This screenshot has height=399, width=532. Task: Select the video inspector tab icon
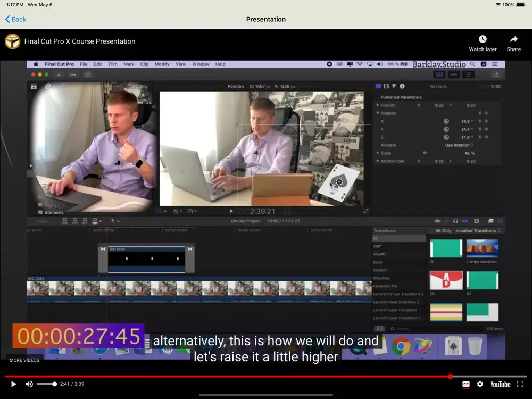click(378, 86)
